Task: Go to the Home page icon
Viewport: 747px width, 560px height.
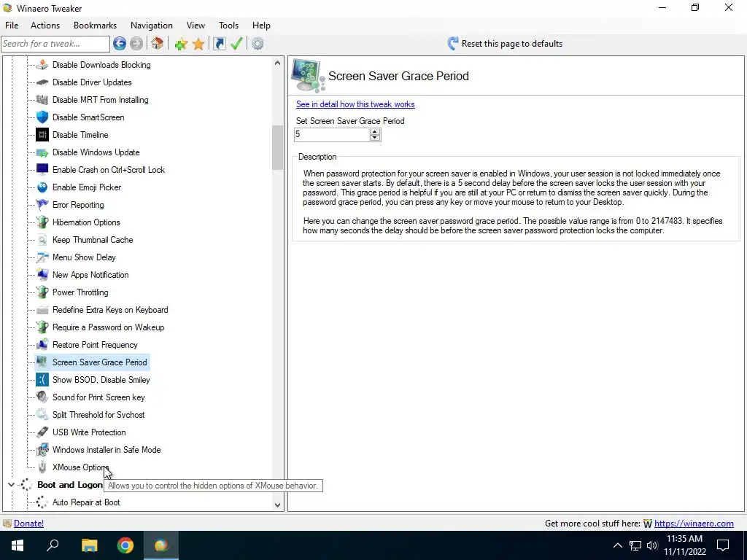Action: click(158, 44)
